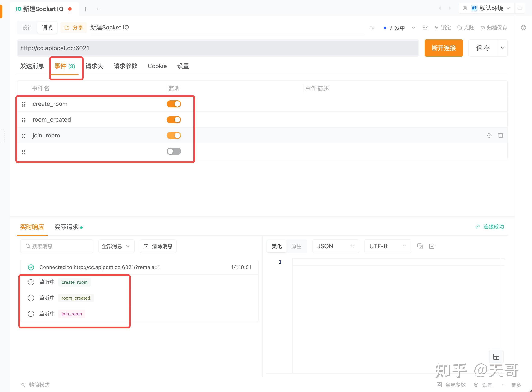Open the layout switcher icon bottom right
Viewport: 532px width, 392px height.
(x=497, y=356)
